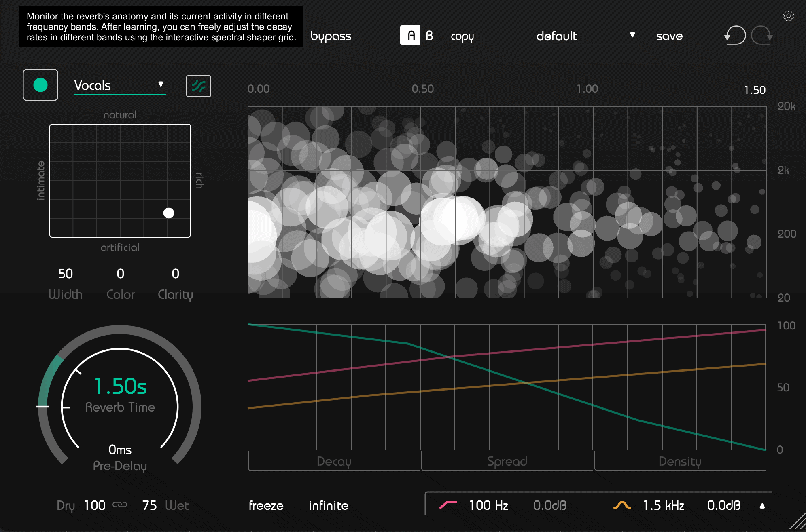Click the low-cut 0.0dB gain value

coord(549,505)
